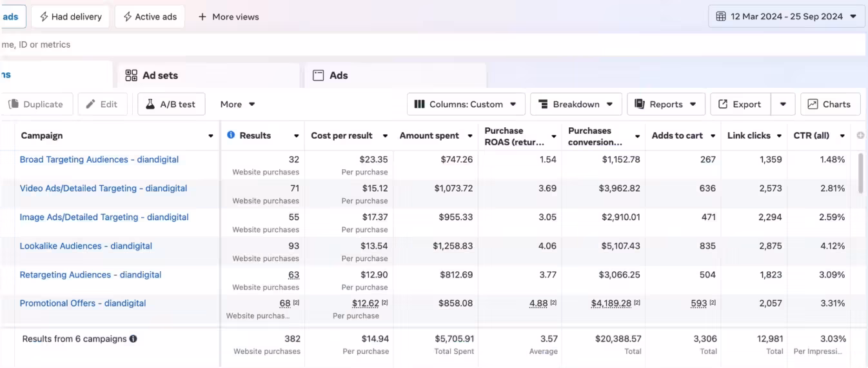868x368 pixels.
Task: Click the plus icon after CTR column
Action: [x=860, y=136]
